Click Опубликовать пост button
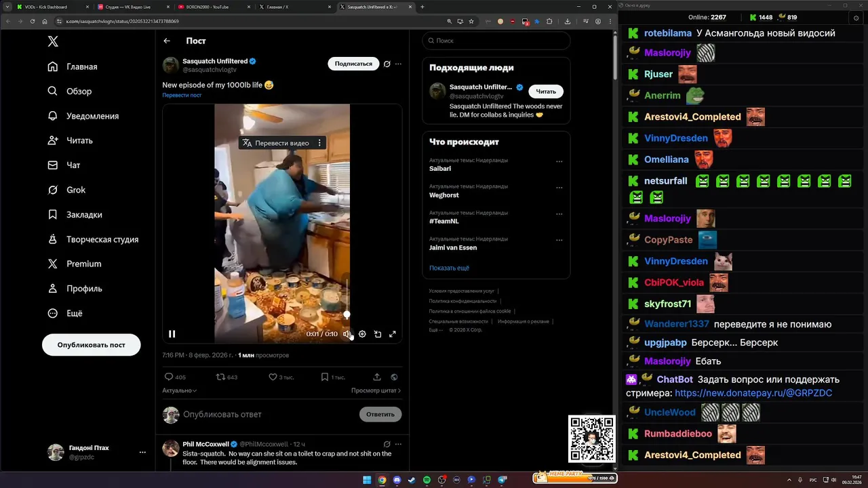The height and width of the screenshot is (488, 868). coord(91,344)
